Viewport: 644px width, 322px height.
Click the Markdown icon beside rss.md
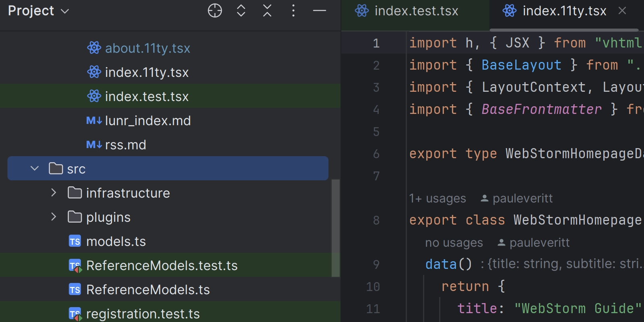[94, 144]
